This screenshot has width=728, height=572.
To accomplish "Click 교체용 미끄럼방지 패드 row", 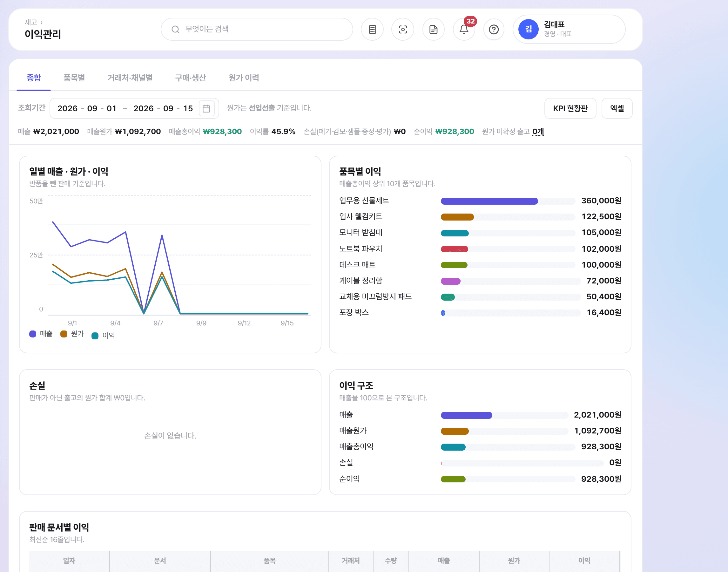I will (480, 297).
